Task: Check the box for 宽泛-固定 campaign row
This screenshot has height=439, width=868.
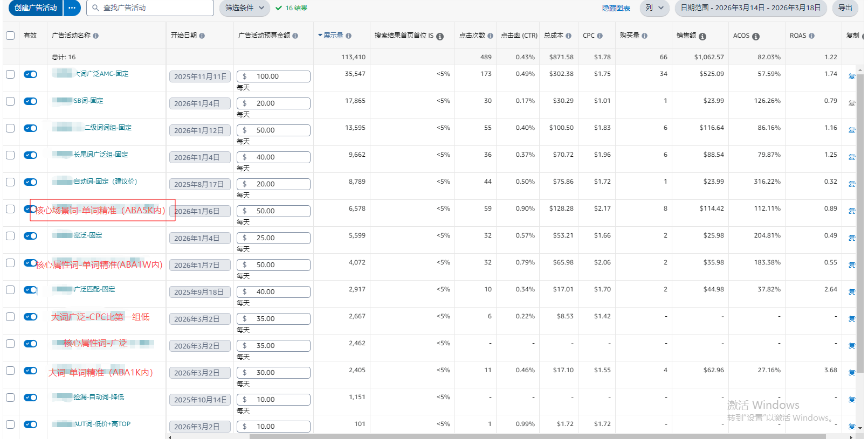Action: (10, 236)
